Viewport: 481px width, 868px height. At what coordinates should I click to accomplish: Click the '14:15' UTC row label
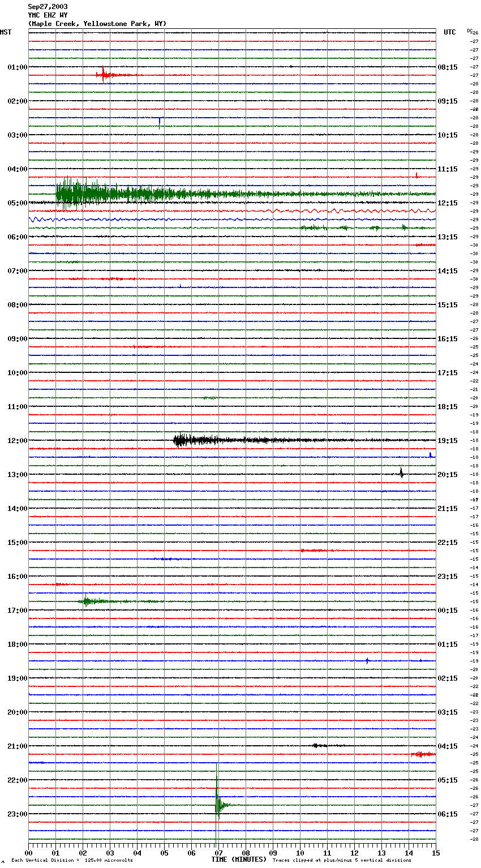[448, 271]
